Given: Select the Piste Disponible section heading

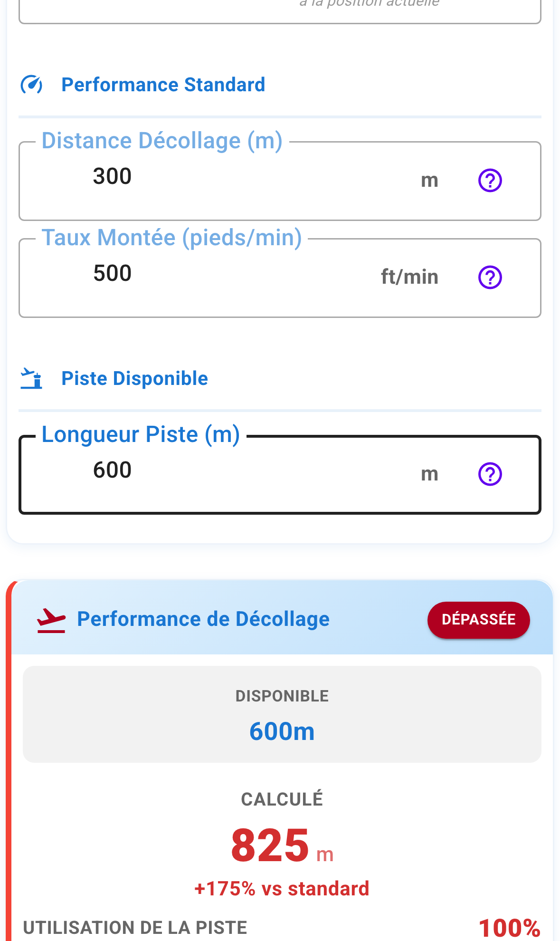Looking at the screenshot, I should pos(134,379).
